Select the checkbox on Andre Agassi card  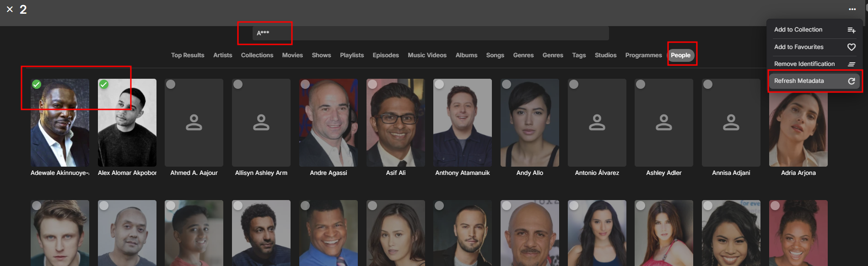tap(305, 84)
